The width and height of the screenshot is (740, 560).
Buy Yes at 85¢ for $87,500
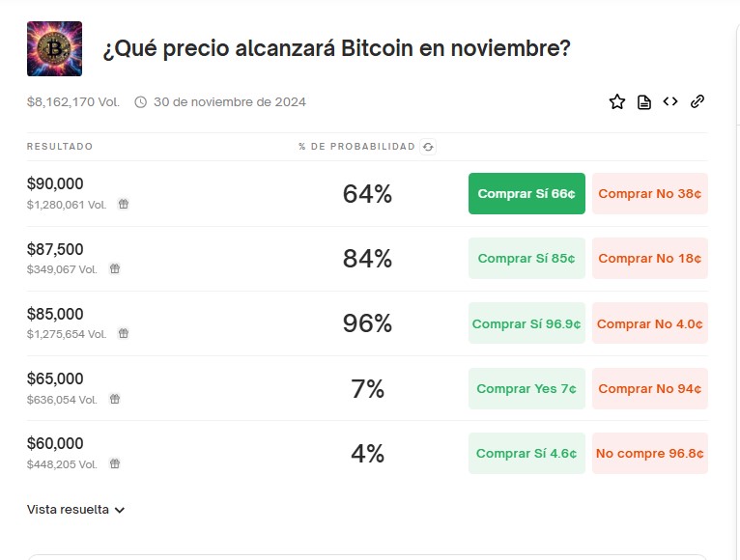[527, 259]
